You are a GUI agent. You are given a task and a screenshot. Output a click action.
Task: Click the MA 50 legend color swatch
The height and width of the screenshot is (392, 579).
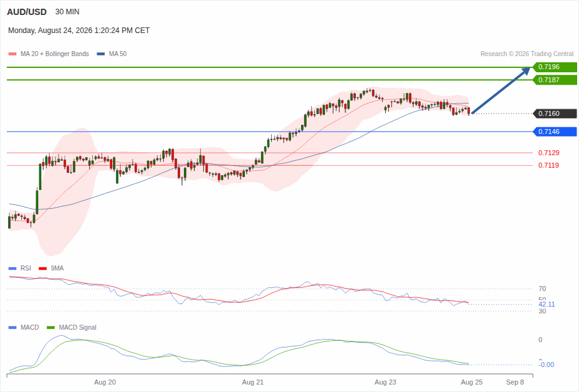(x=101, y=54)
